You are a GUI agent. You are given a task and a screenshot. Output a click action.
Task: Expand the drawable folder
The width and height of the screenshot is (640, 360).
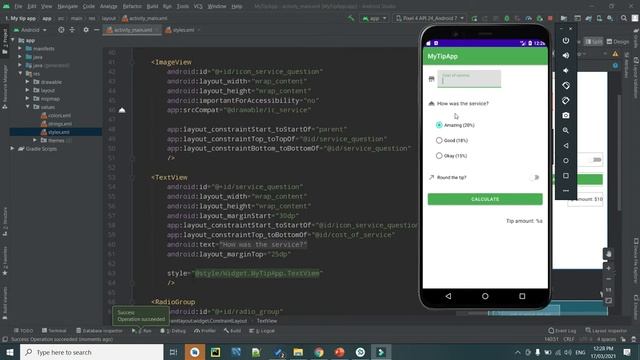(27, 82)
